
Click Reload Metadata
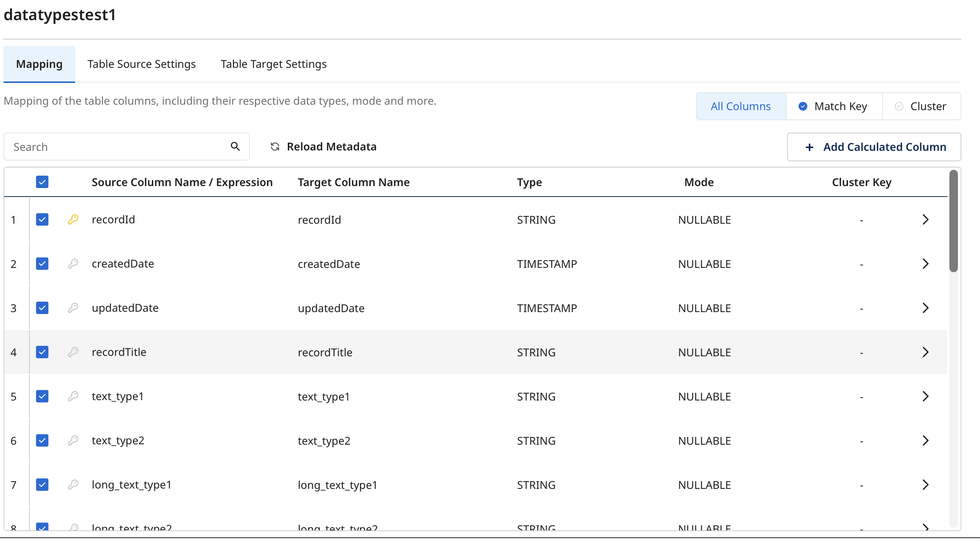(323, 147)
